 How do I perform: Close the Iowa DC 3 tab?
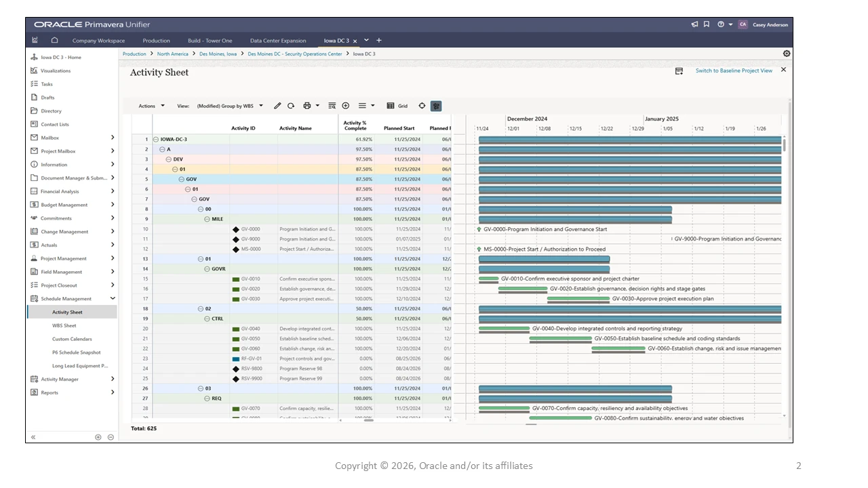pyautogui.click(x=355, y=41)
